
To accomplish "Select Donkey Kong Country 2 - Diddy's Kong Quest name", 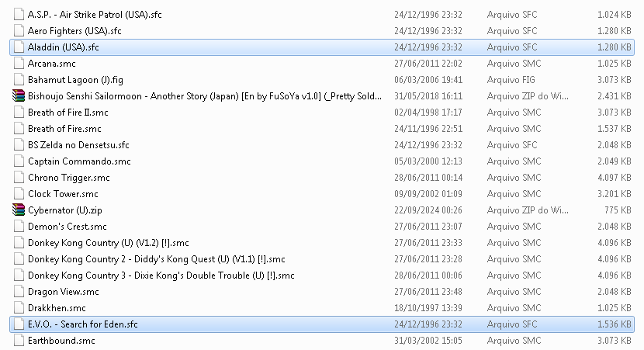I will point(157,259).
